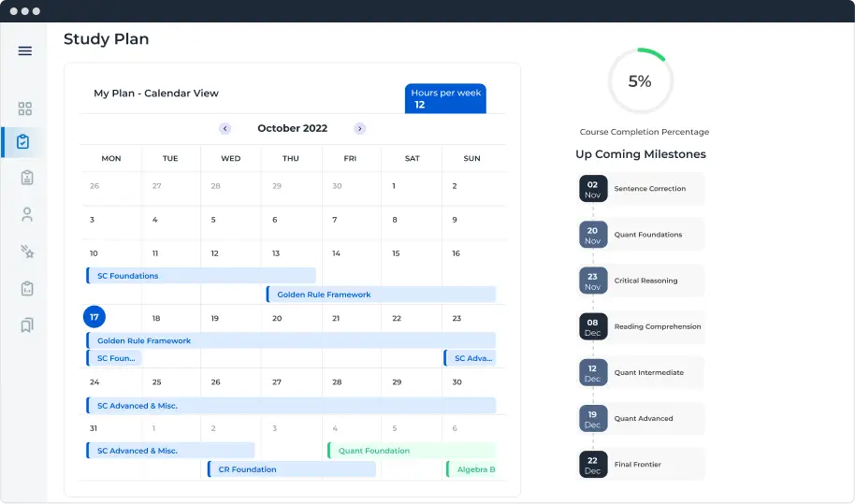Click the Study Plan page heading

[x=107, y=39]
